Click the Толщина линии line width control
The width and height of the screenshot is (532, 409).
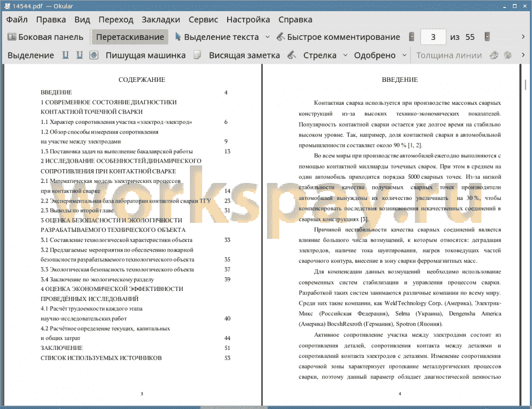[x=449, y=55]
